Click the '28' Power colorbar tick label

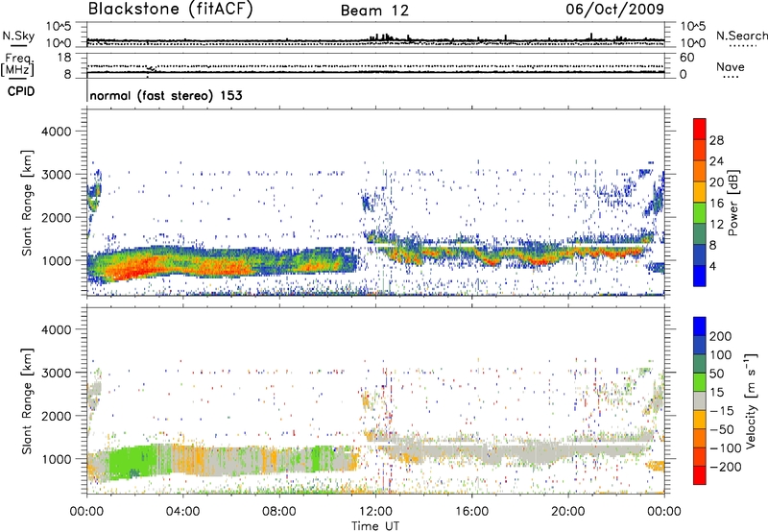(x=716, y=140)
